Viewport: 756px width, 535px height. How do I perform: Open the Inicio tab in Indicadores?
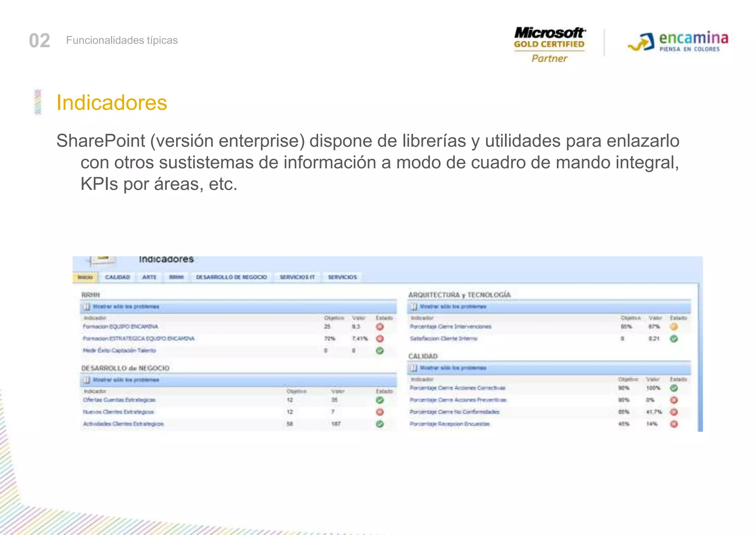click(x=85, y=277)
